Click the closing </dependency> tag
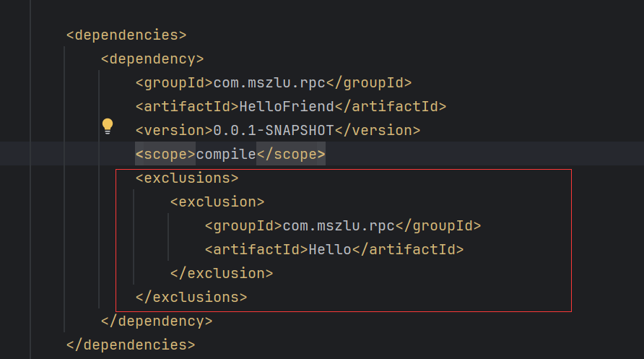This screenshot has height=359, width=644. (x=157, y=321)
